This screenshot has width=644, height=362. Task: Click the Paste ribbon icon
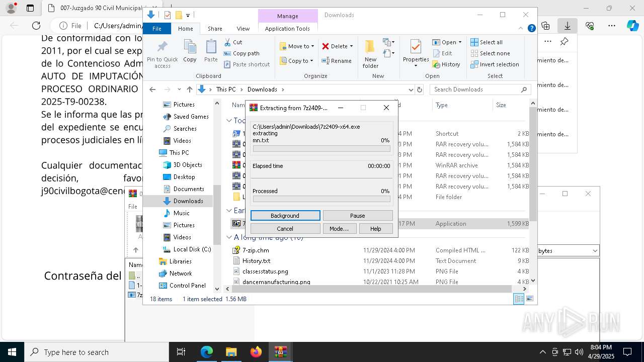pyautogui.click(x=211, y=51)
